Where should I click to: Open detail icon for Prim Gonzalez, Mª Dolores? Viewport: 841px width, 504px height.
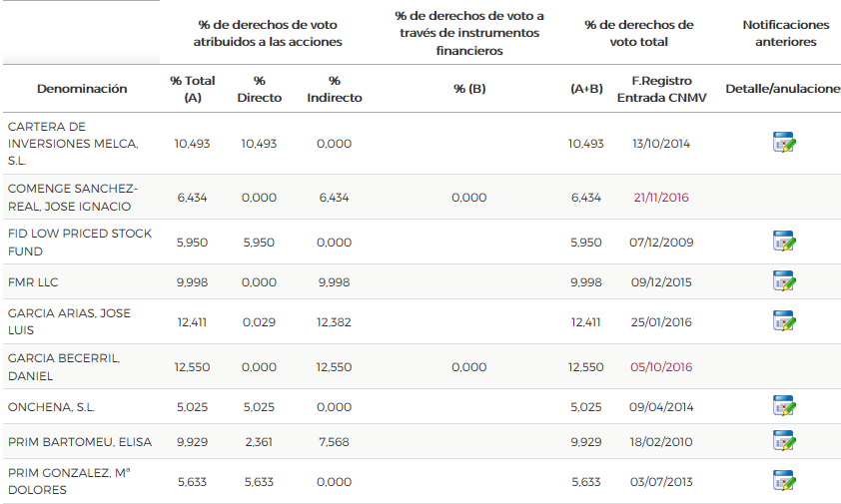coord(784,481)
